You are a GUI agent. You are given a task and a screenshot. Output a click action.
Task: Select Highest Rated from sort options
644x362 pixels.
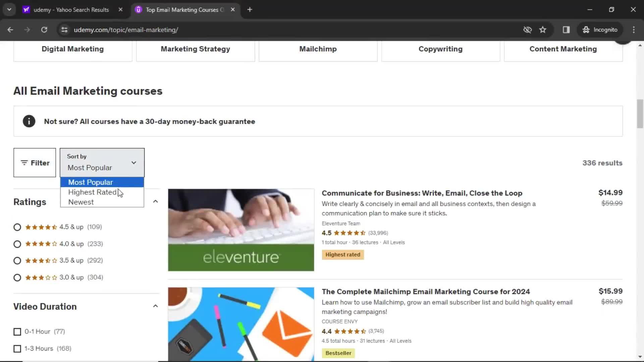coord(93,192)
